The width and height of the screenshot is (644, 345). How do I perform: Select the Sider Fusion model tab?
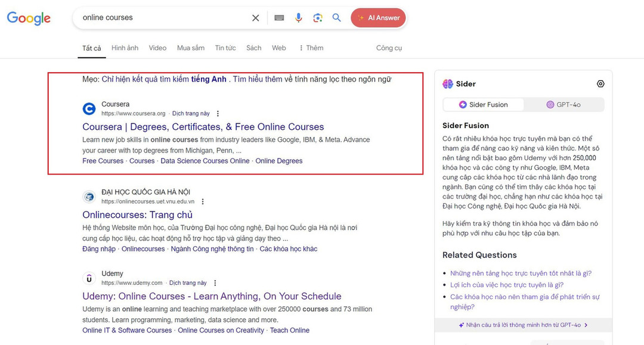(x=484, y=105)
